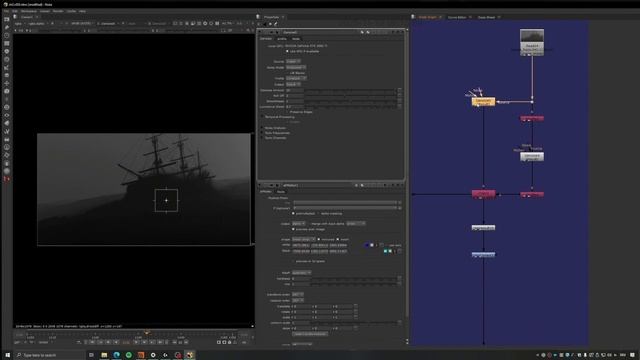Expand Tune Frequencies section

point(262,133)
